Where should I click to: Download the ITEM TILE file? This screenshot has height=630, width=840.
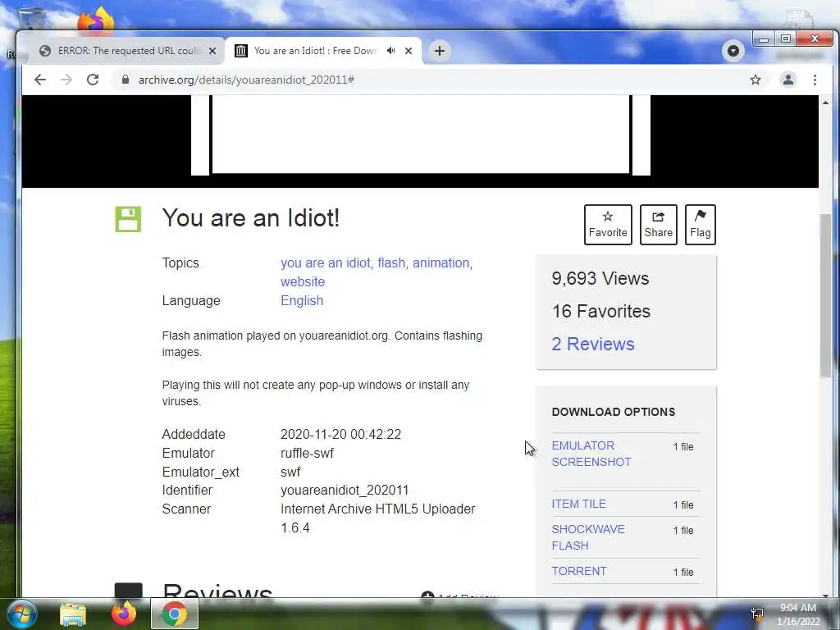(578, 504)
